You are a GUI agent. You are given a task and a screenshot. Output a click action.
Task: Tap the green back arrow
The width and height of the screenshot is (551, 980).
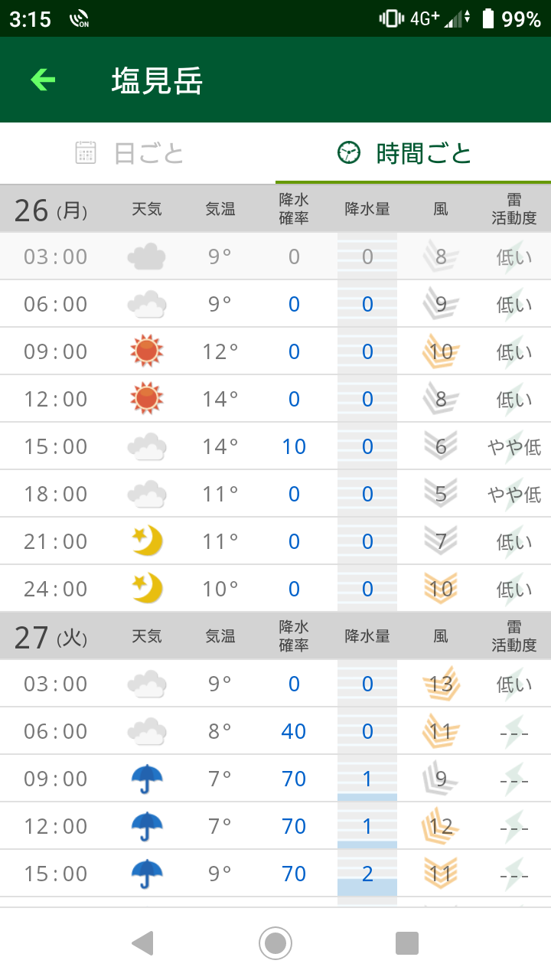pyautogui.click(x=43, y=80)
